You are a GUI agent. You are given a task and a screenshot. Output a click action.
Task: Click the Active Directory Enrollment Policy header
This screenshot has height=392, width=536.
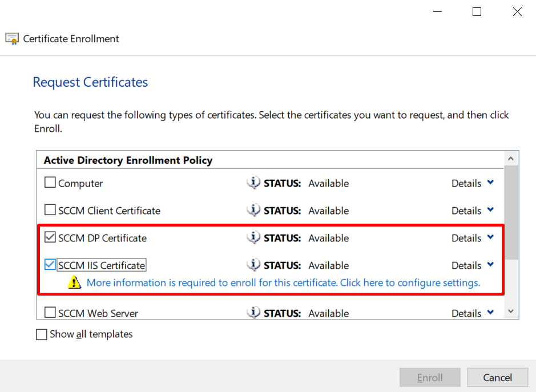pos(128,160)
